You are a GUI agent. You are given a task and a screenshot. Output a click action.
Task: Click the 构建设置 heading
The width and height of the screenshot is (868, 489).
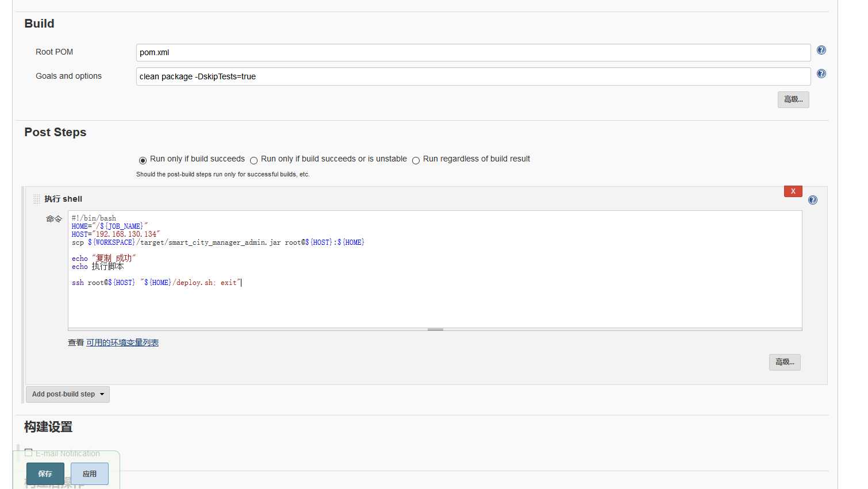48,427
